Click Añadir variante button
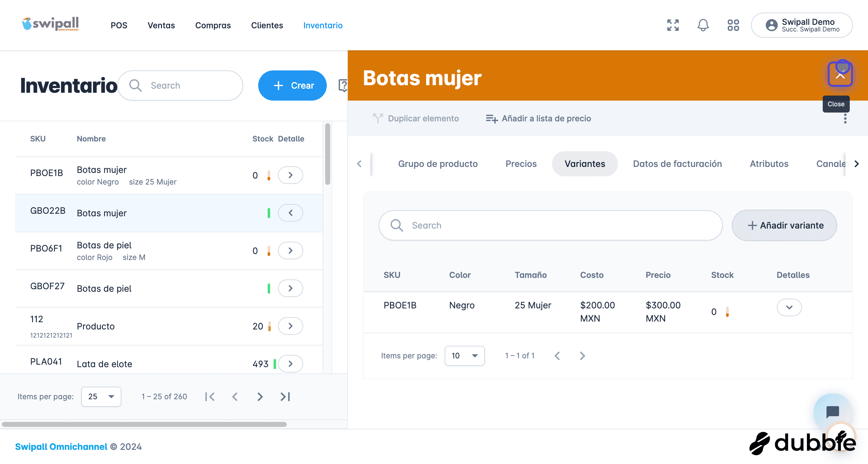The width and height of the screenshot is (868, 464). 784,225
